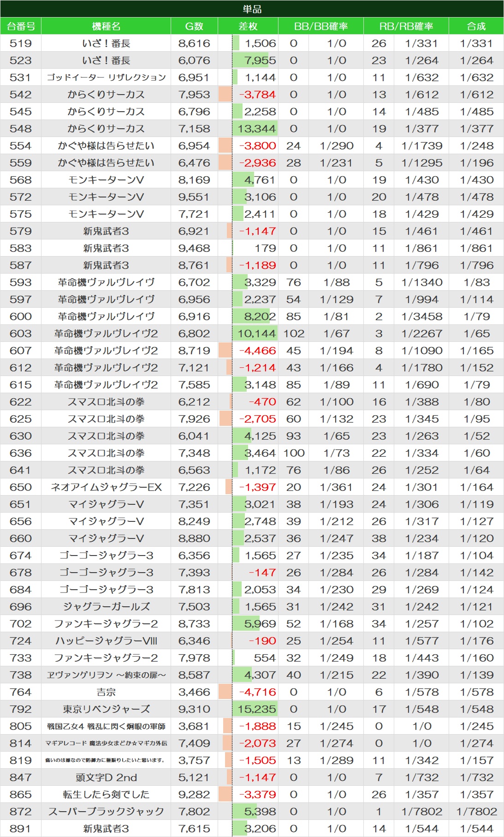Click the 台番号 column header
The image size is (504, 837).
pyautogui.click(x=21, y=26)
